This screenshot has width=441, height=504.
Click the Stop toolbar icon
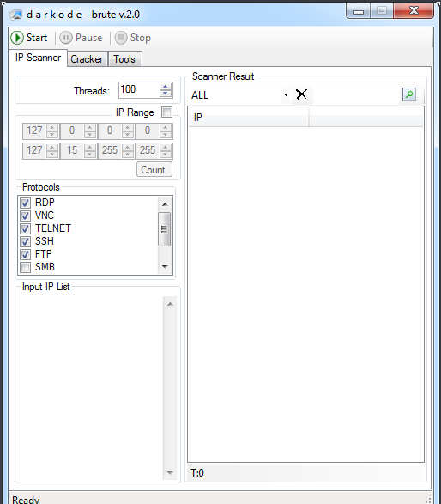pyautogui.click(x=121, y=38)
